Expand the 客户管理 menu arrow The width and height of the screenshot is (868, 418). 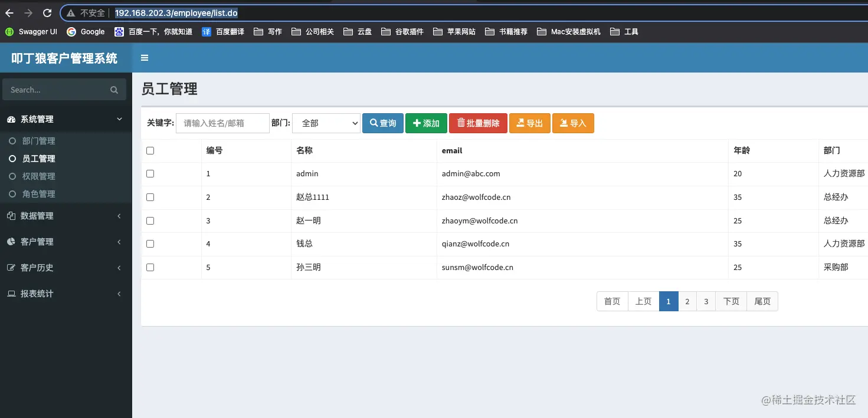[x=119, y=242]
